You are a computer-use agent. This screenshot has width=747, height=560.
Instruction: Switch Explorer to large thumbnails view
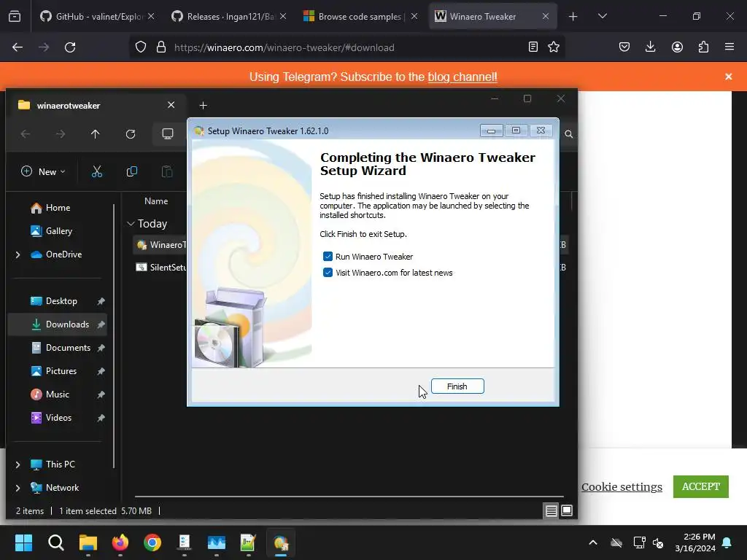[567, 511]
